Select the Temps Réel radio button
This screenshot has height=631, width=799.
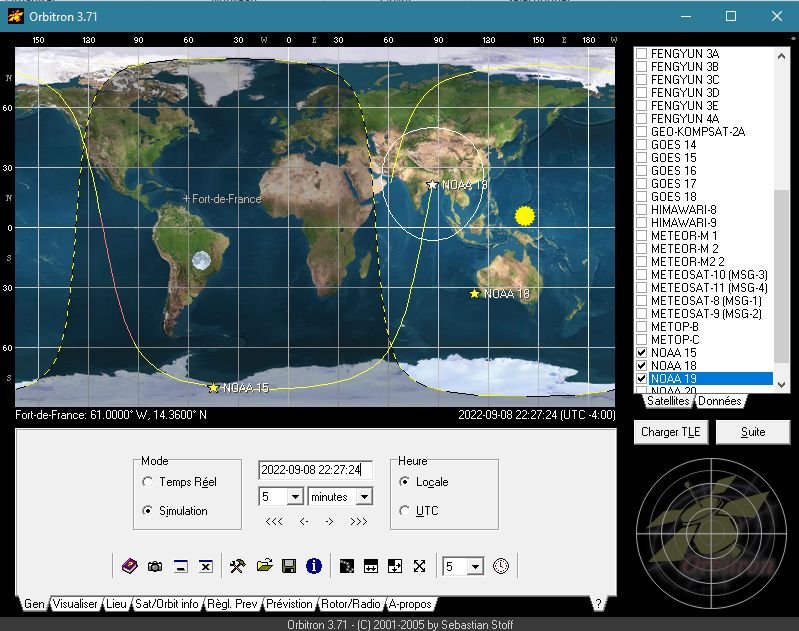tap(148, 482)
